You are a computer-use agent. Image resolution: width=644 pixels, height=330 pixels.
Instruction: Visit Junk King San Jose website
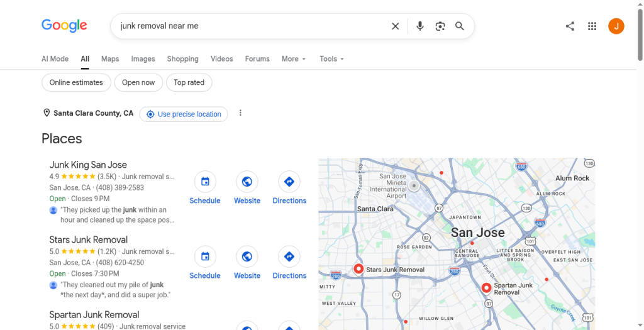[x=247, y=188]
